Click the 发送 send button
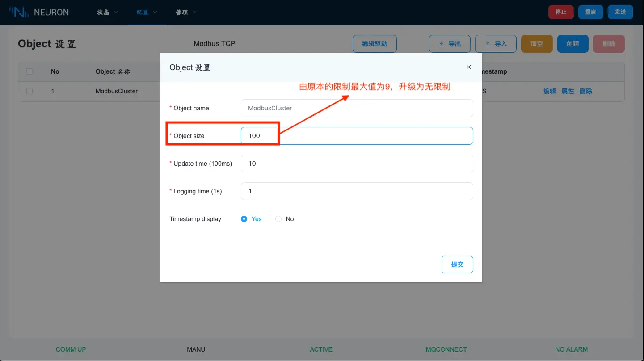Image resolution: width=644 pixels, height=361 pixels. (x=620, y=12)
